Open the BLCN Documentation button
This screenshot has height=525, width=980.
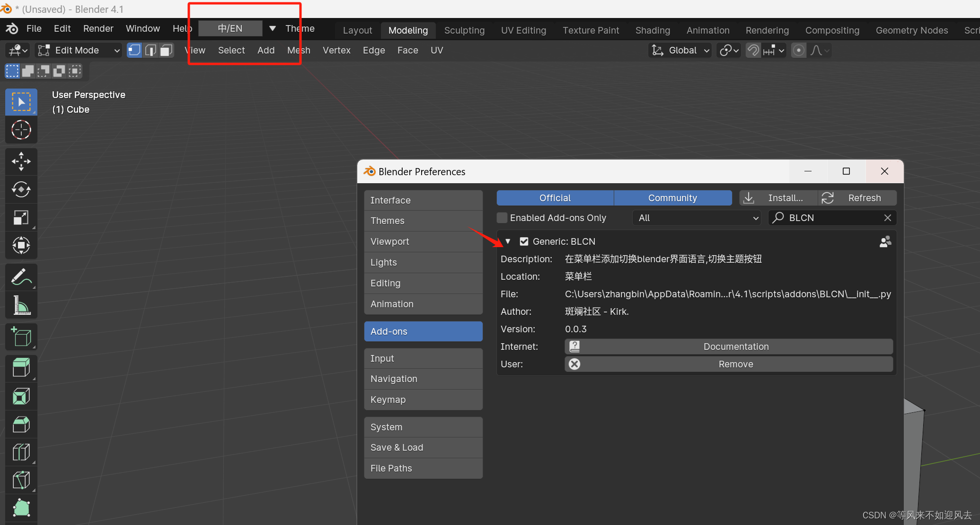click(x=729, y=347)
